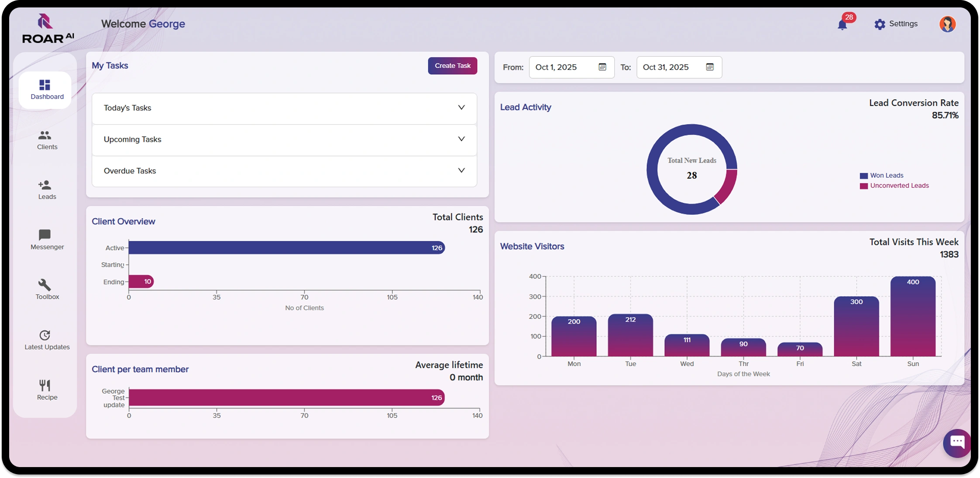Click the Create Task button
This screenshot has height=478, width=980.
(452, 66)
